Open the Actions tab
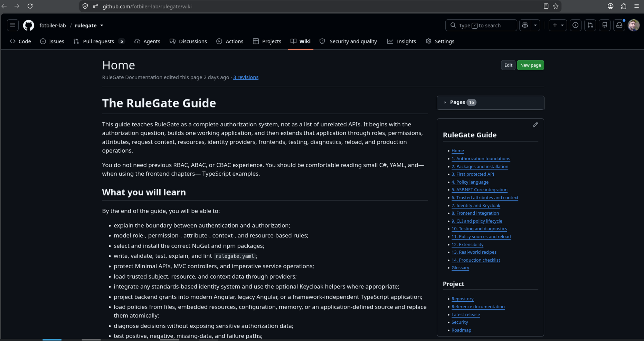Image resolution: width=644 pixels, height=341 pixels. 230,41
